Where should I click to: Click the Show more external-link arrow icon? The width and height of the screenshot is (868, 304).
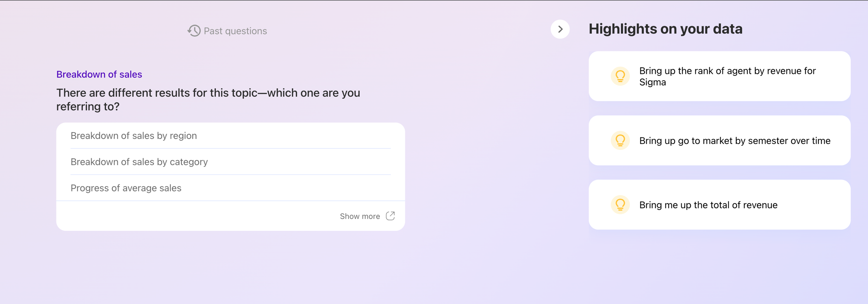390,216
